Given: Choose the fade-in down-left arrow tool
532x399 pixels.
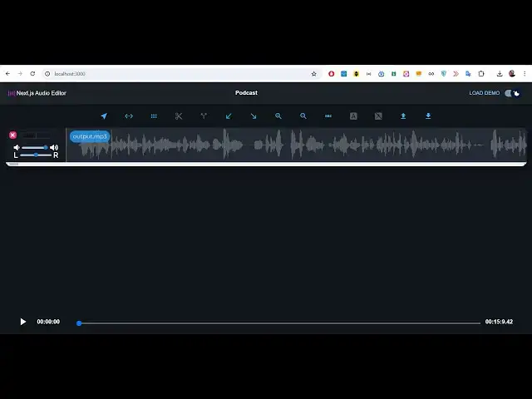Looking at the screenshot, I should point(229,116).
